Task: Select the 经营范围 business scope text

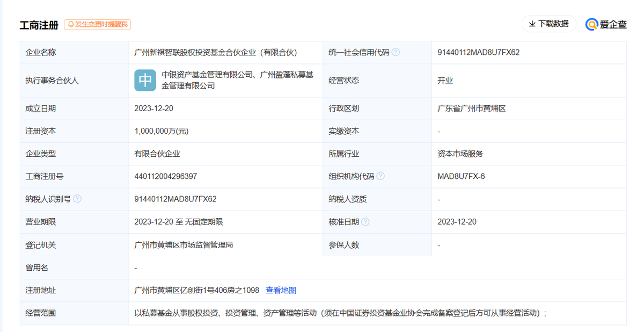Action: click(x=340, y=313)
